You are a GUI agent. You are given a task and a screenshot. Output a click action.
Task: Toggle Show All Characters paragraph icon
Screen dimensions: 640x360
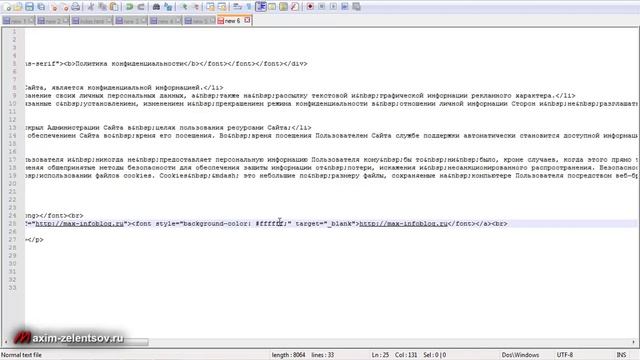(248, 7)
